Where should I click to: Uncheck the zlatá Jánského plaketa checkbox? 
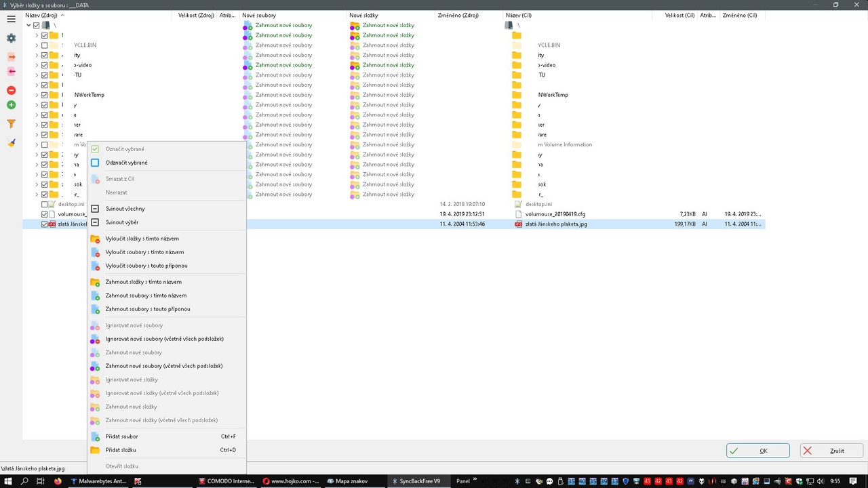coord(45,224)
